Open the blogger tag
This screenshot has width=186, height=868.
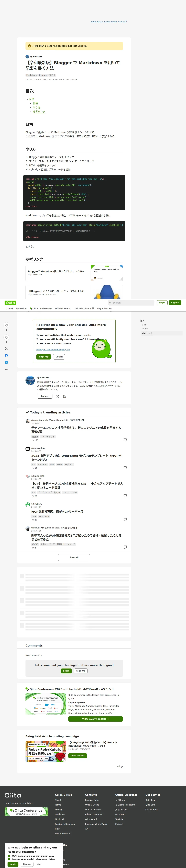43,75
